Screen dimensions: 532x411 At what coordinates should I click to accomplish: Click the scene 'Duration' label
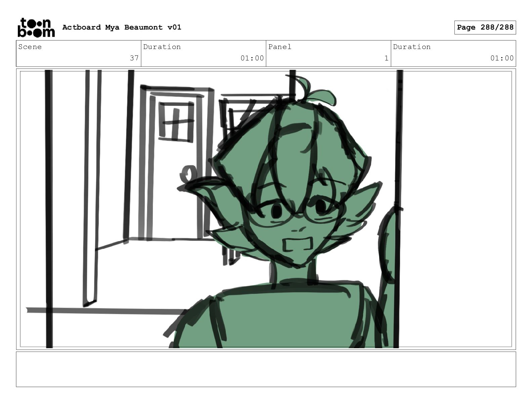pyautogui.click(x=162, y=47)
